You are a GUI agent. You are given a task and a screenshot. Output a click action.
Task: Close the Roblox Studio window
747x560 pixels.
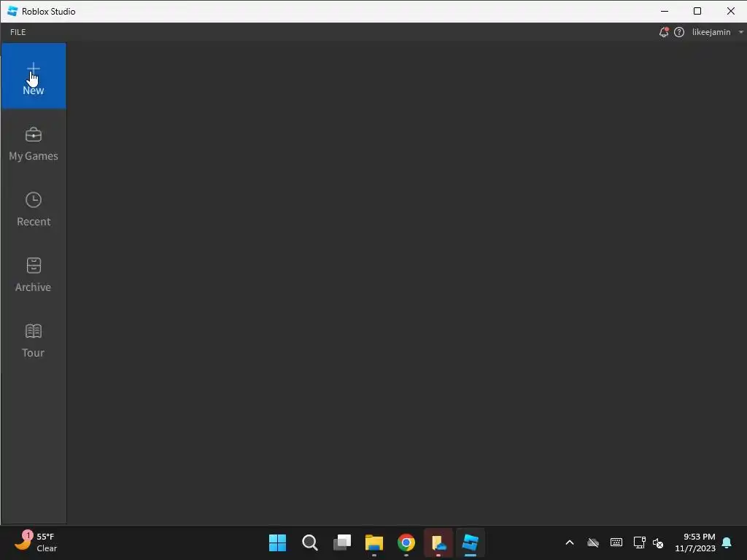(x=731, y=11)
